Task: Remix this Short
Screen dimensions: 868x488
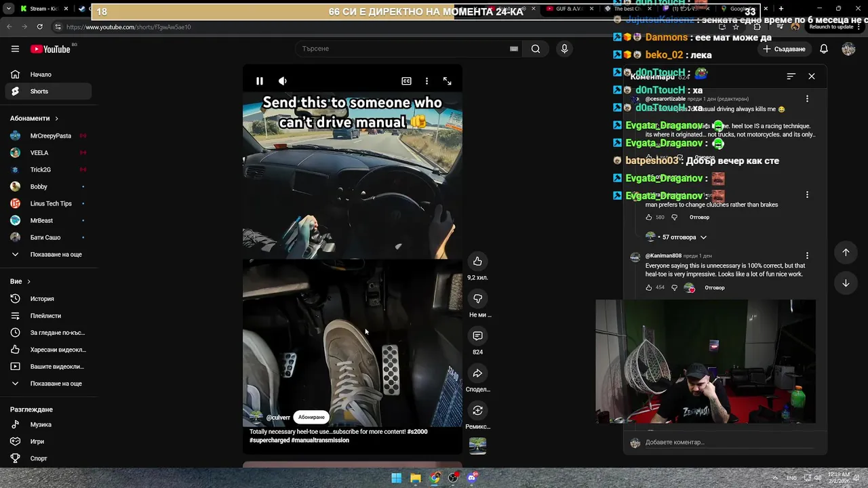Action: (x=477, y=411)
